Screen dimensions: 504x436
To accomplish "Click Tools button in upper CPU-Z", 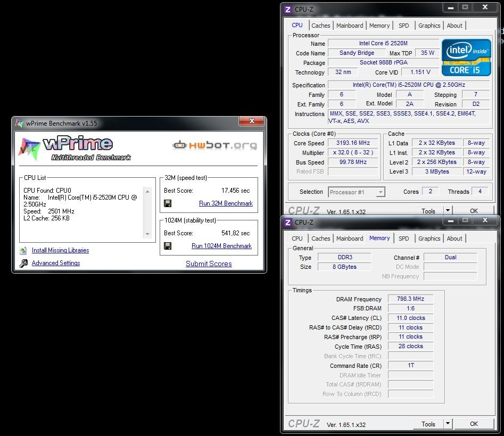I will click(x=428, y=211).
